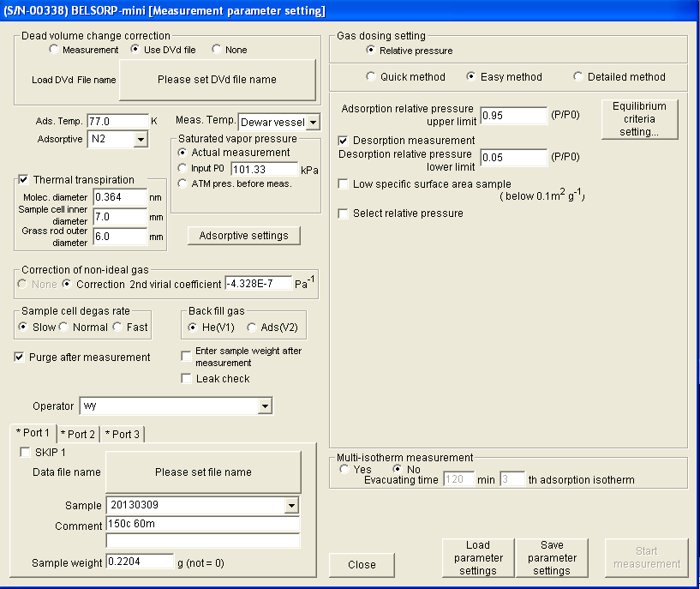
Task: Enable Select relative pressure checkbox
Action: tap(343, 213)
